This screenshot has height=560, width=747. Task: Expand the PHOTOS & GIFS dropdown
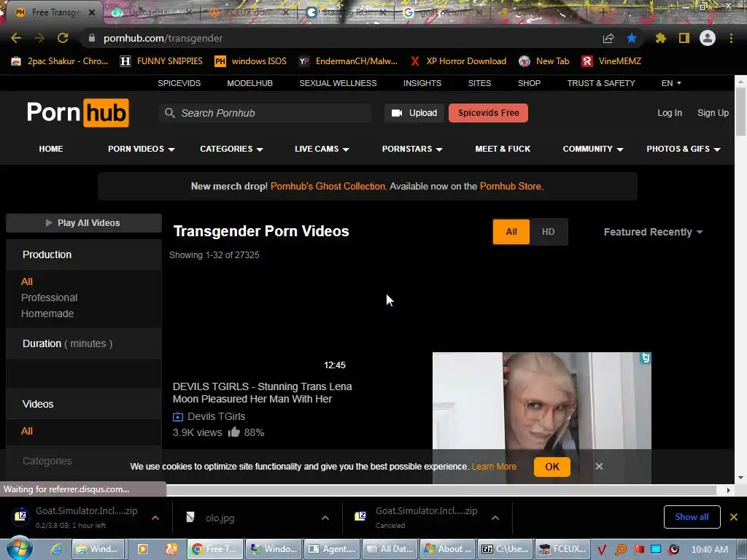pyautogui.click(x=683, y=149)
